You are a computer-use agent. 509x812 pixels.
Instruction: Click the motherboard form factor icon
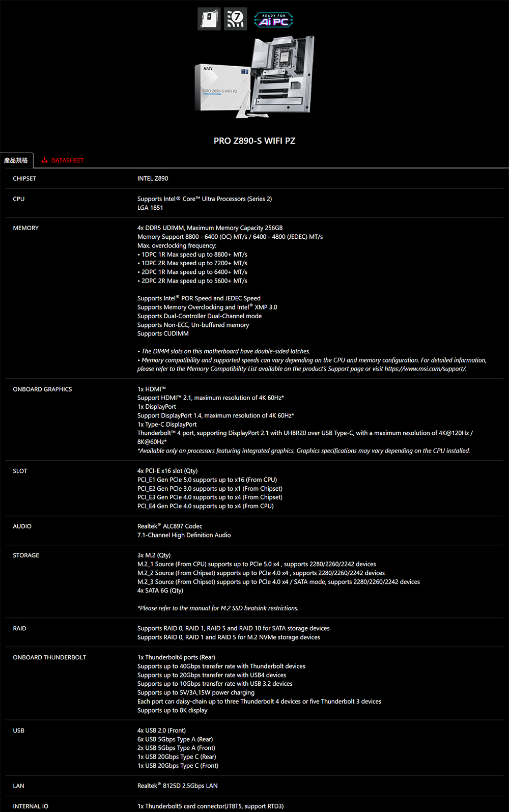[209, 19]
